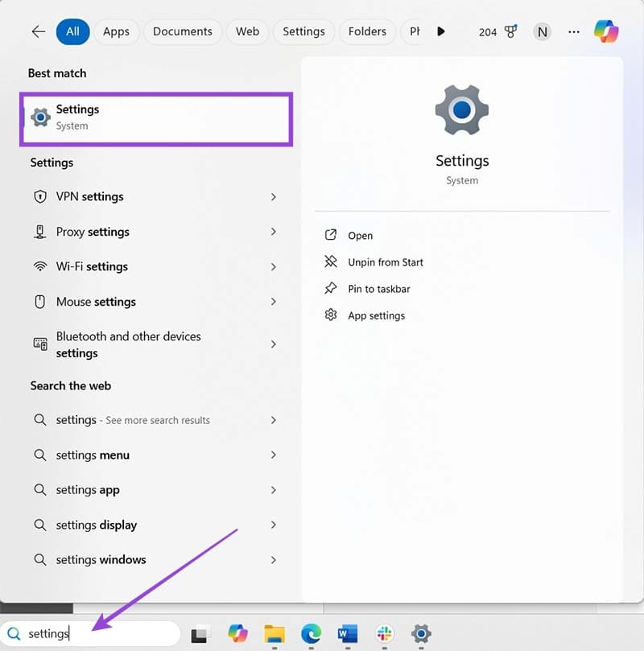The image size is (644, 651).
Task: Expand 'settings windows' chevron
Action: coord(273,560)
